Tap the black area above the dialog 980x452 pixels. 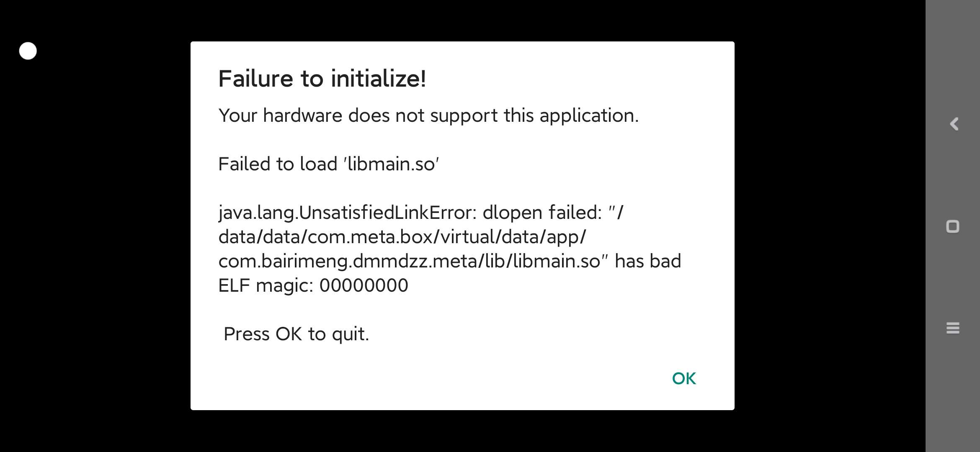click(461, 20)
